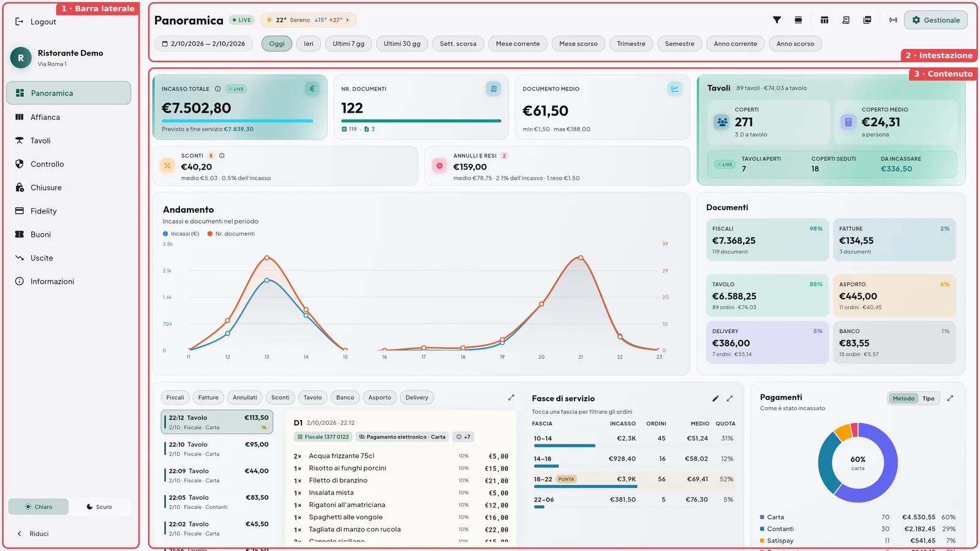Viewport: 980px width, 551px height.
Task: Open Chiusure in the sidebar
Action: click(69, 187)
